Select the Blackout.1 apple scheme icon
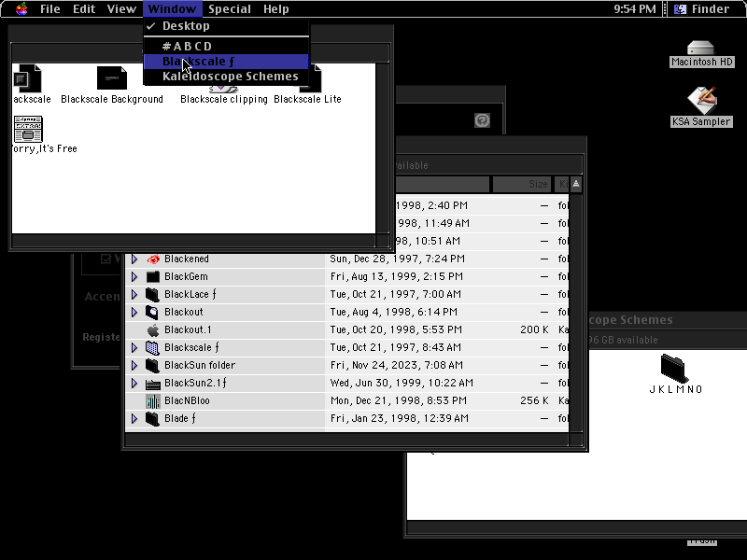The width and height of the screenshot is (747, 560). pyautogui.click(x=153, y=329)
